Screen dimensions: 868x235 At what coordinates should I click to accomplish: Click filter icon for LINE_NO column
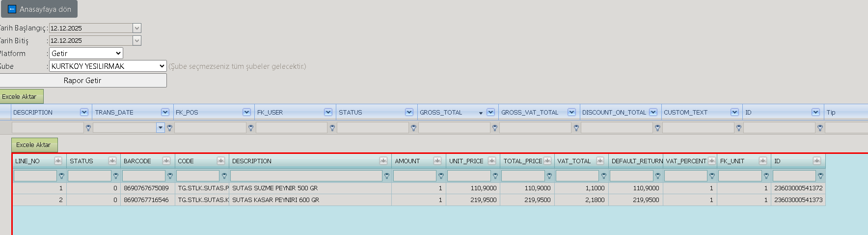[61, 176]
